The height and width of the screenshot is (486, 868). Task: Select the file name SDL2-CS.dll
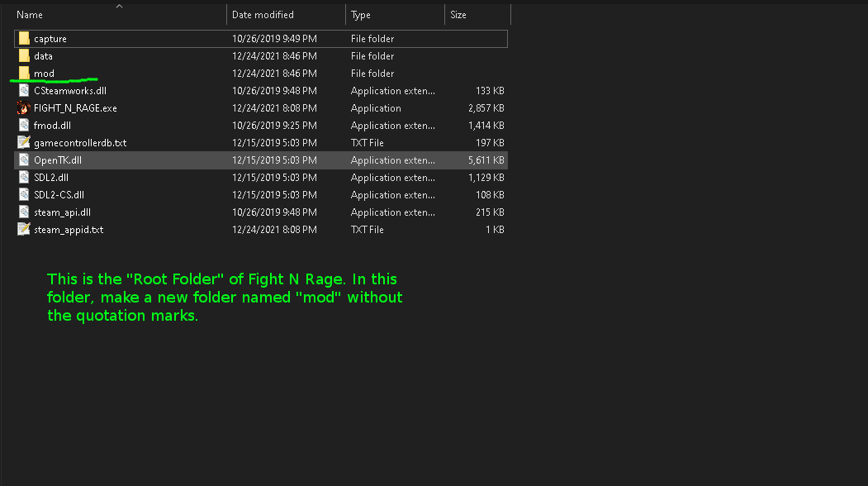pyautogui.click(x=59, y=194)
